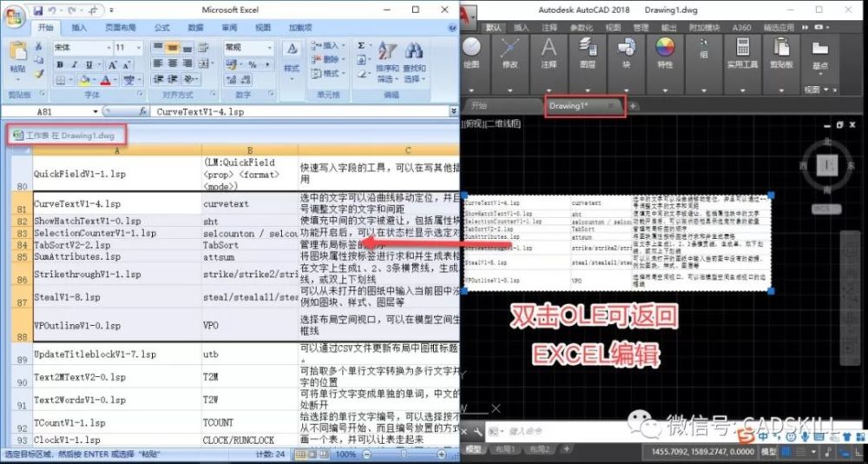Click Merge and Center icon in Excel
This screenshot has height=464, width=868.
click(203, 63)
